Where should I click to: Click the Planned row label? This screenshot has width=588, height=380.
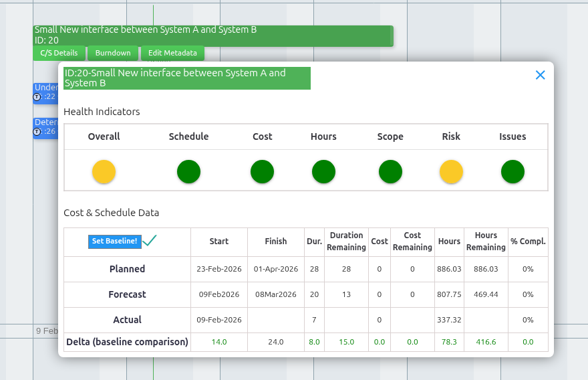point(127,269)
